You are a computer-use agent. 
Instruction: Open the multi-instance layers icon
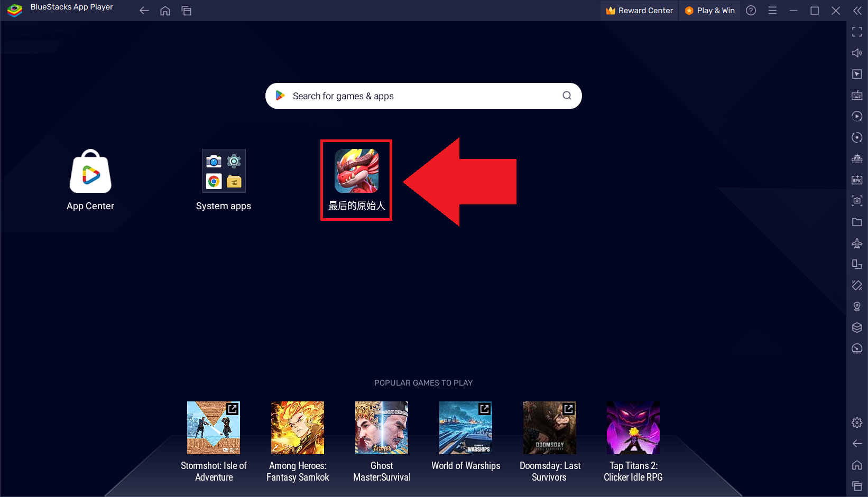pos(857,327)
